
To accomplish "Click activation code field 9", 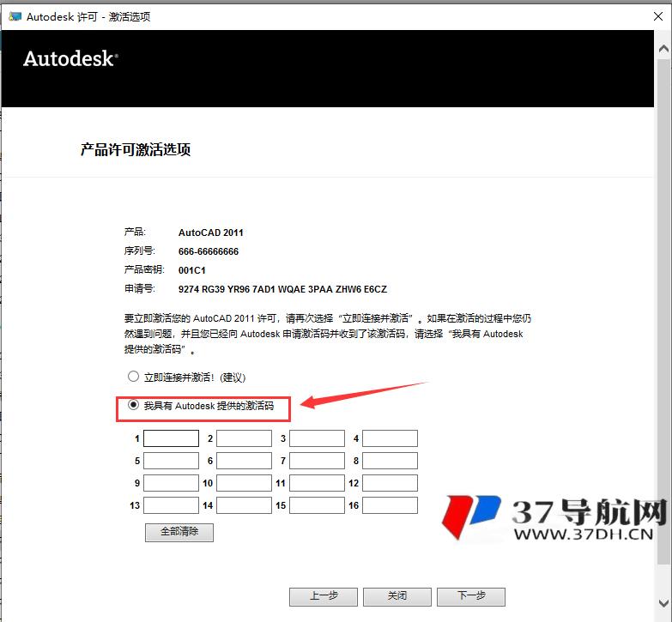I will [x=171, y=483].
